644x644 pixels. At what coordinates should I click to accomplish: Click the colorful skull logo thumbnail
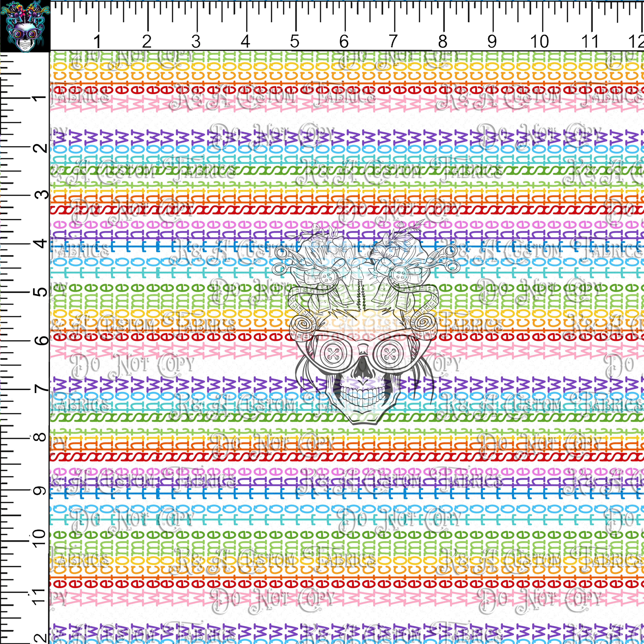point(25,26)
